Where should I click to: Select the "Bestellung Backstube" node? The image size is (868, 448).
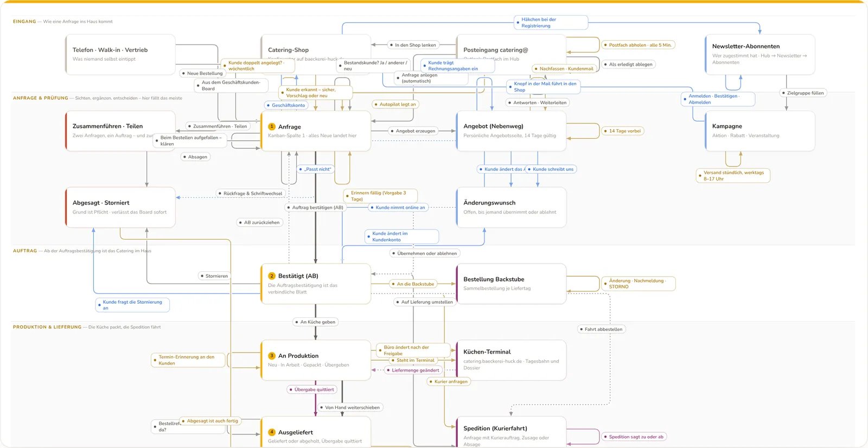pos(511,284)
